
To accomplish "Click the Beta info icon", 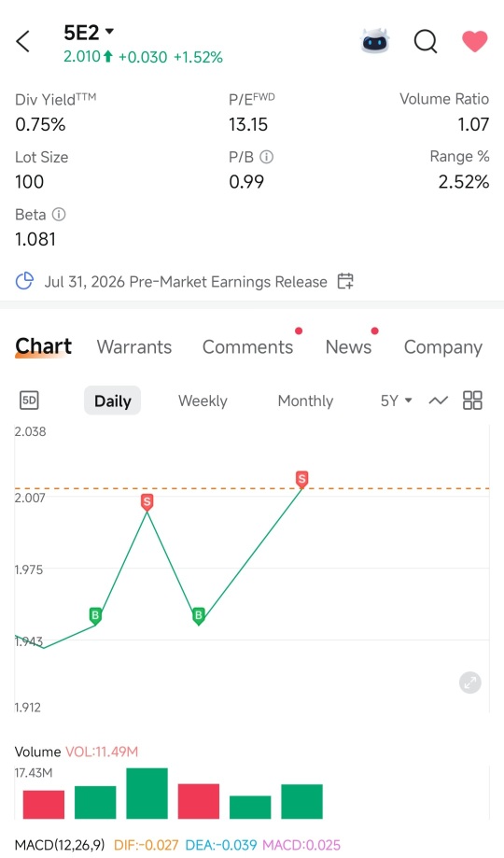I will (x=59, y=215).
